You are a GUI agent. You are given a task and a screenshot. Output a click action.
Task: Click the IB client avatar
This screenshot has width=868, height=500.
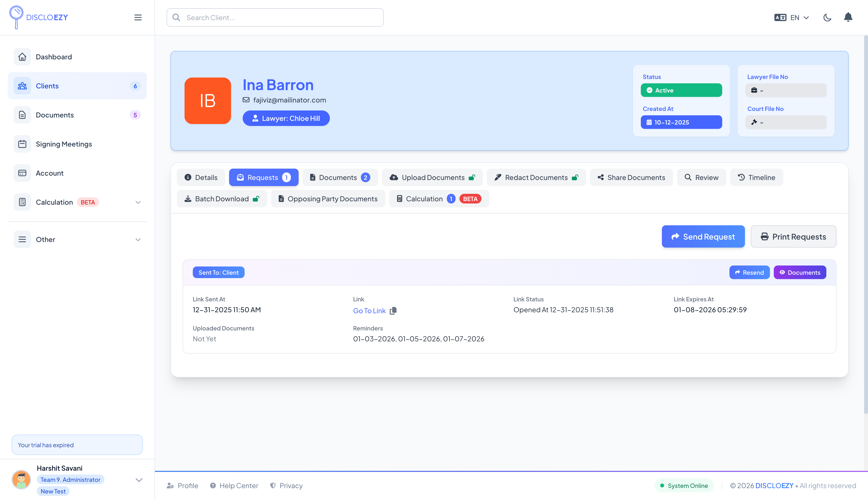pos(208,101)
